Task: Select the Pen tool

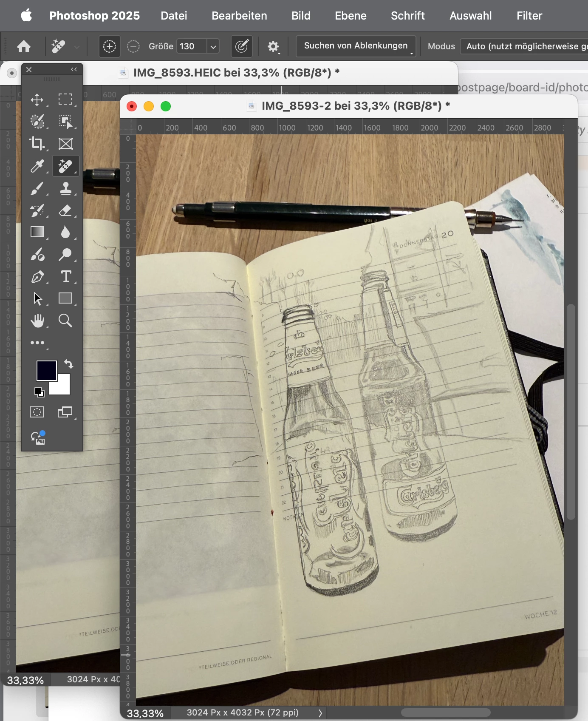Action: tap(37, 277)
